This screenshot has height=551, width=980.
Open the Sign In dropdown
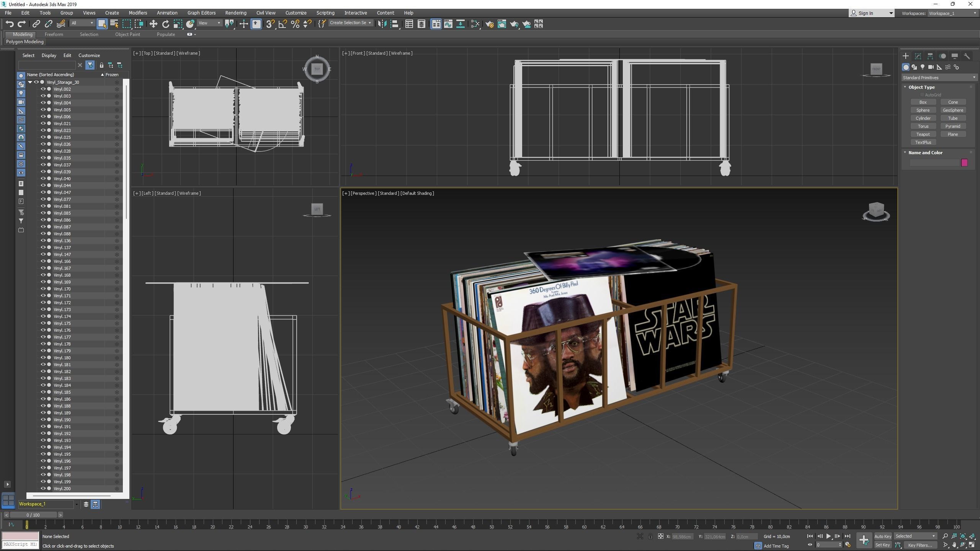coord(872,13)
